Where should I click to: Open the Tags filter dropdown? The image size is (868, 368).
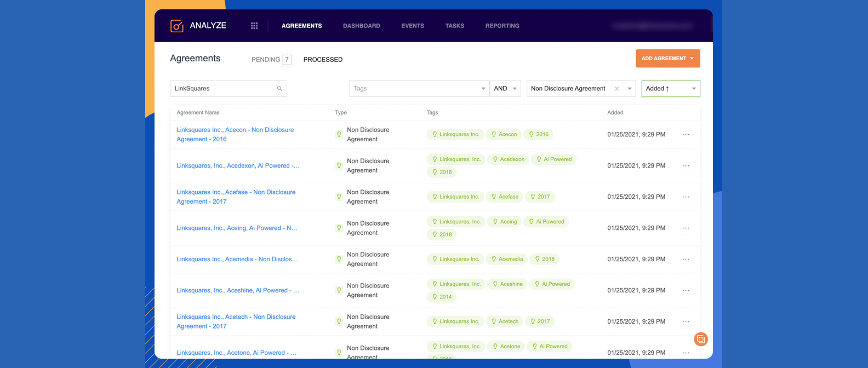419,89
